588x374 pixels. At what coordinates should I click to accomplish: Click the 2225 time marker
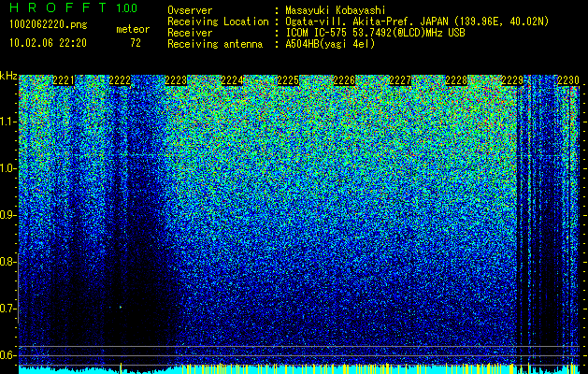(288, 80)
